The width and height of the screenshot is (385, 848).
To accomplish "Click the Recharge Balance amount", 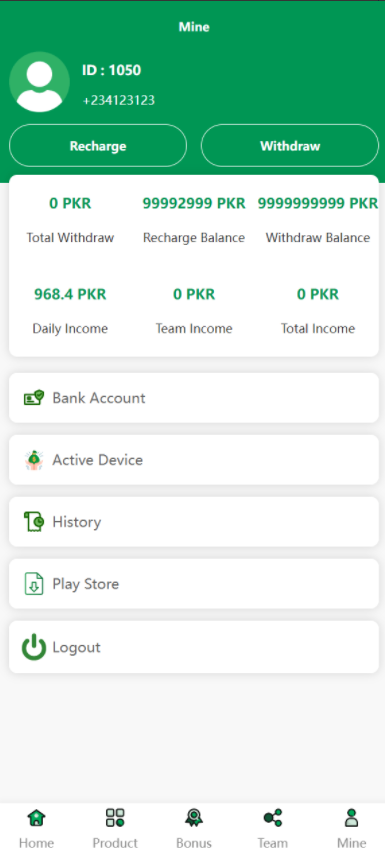I will tap(194, 203).
